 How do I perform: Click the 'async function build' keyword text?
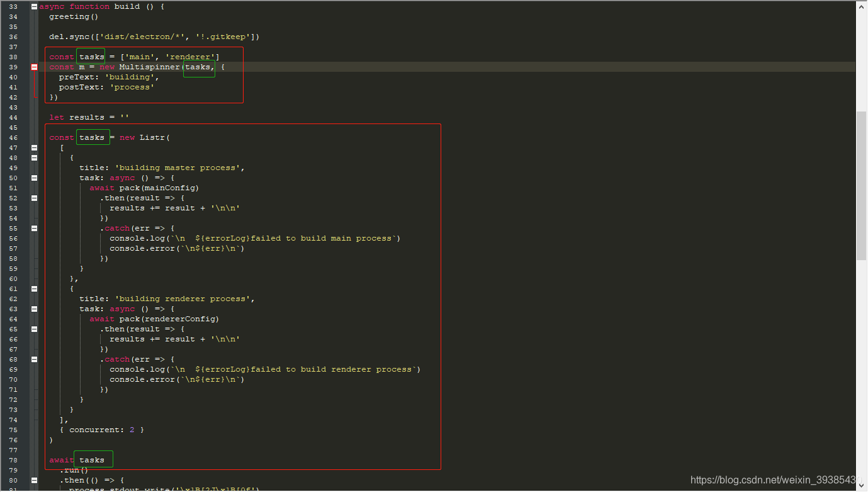pyautogui.click(x=89, y=6)
